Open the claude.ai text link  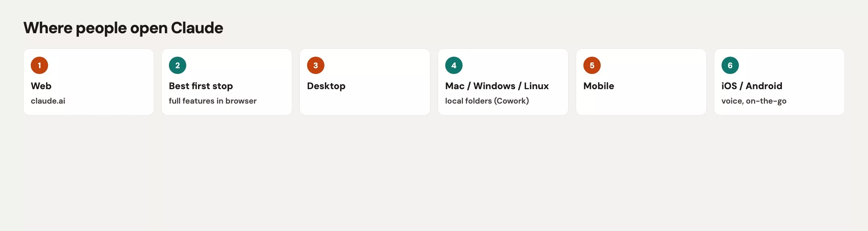pyautogui.click(x=48, y=101)
